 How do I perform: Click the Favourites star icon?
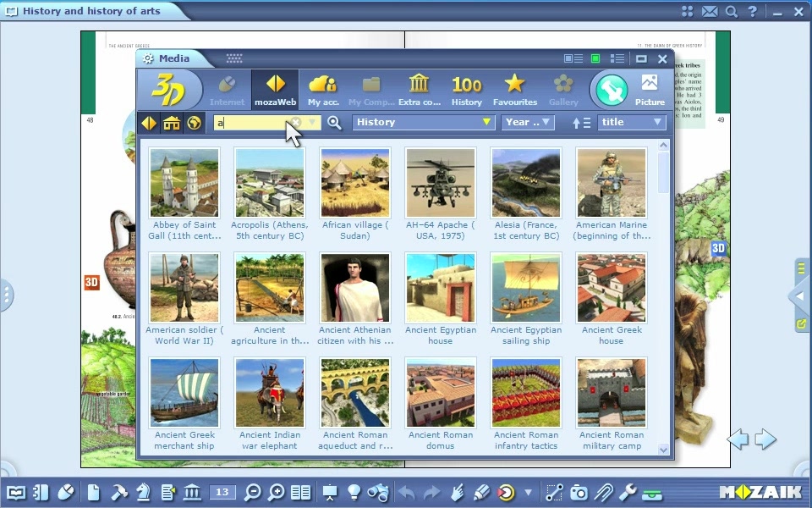coord(514,89)
